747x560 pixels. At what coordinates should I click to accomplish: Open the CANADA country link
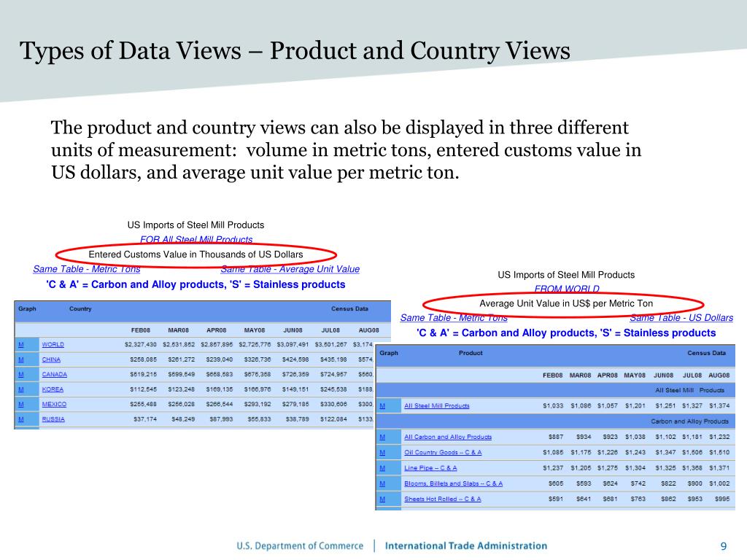pos(54,374)
